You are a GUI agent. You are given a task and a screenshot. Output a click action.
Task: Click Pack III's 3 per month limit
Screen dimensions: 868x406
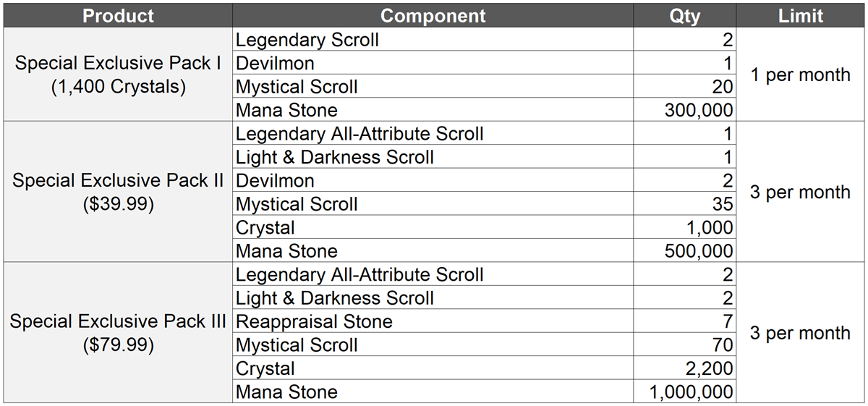(x=801, y=333)
